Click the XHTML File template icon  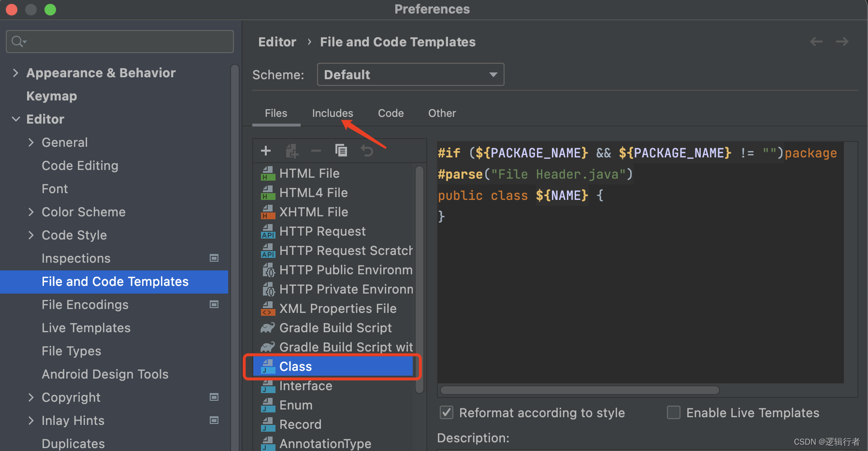268,212
